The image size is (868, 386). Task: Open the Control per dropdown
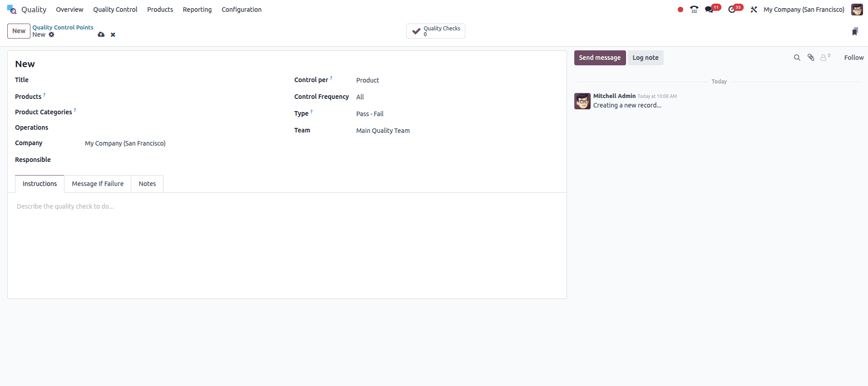(x=368, y=80)
